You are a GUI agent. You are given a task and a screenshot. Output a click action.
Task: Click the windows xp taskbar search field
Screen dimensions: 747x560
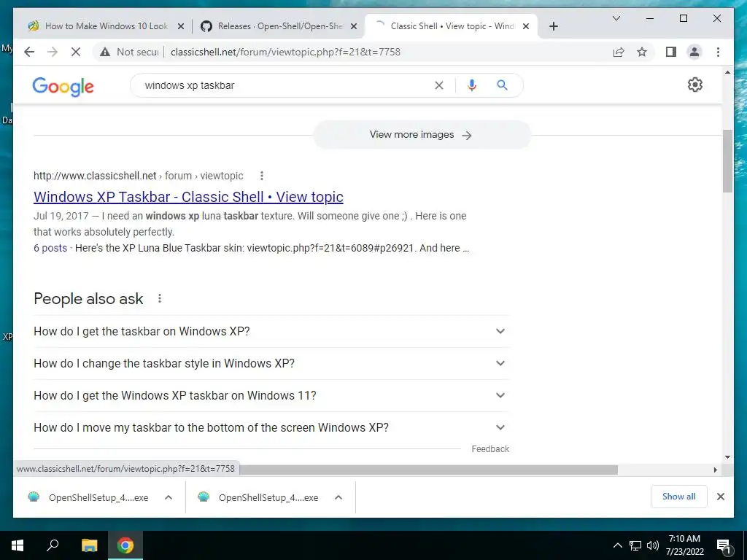click(x=286, y=85)
